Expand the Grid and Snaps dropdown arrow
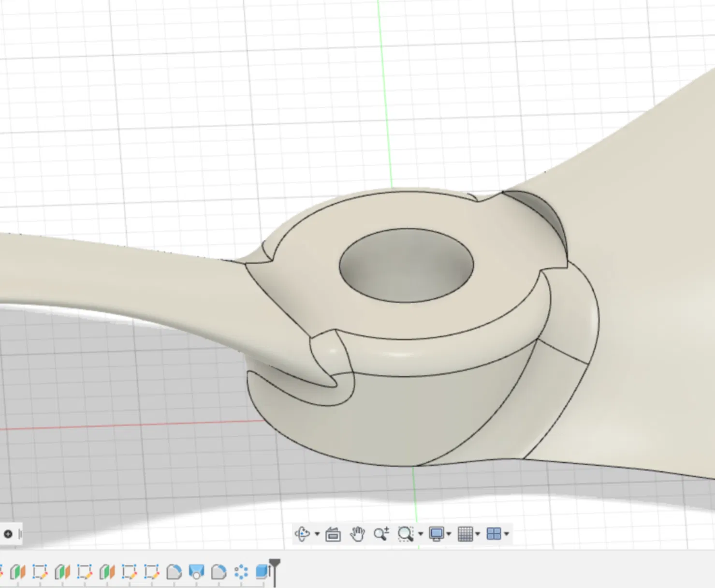715x588 pixels. click(478, 534)
